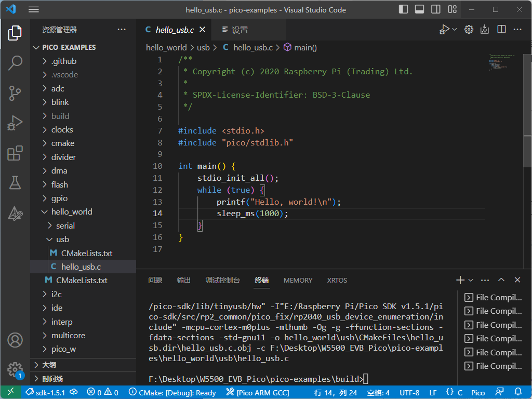Switch to the MEMORY panel tab
Image resolution: width=532 pixels, height=399 pixels.
click(298, 280)
